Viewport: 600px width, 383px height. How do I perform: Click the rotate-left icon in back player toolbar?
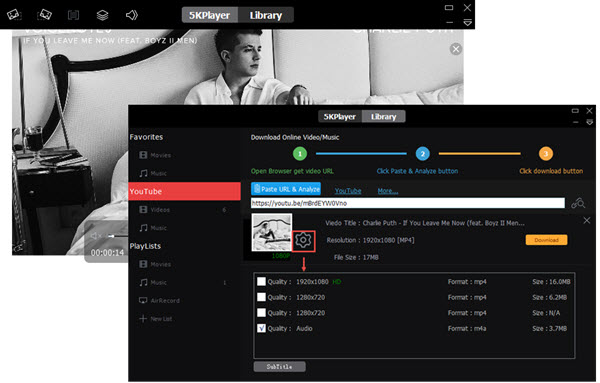[x=13, y=15]
